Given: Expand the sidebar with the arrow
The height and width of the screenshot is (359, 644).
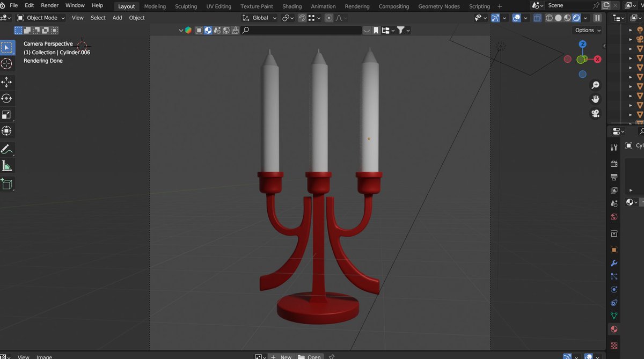Looking at the screenshot, I should pyautogui.click(x=604, y=46).
